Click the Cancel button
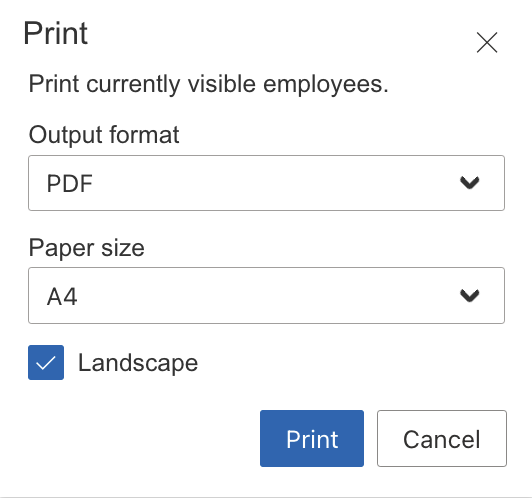Image resolution: width=532 pixels, height=498 pixels. tap(442, 438)
